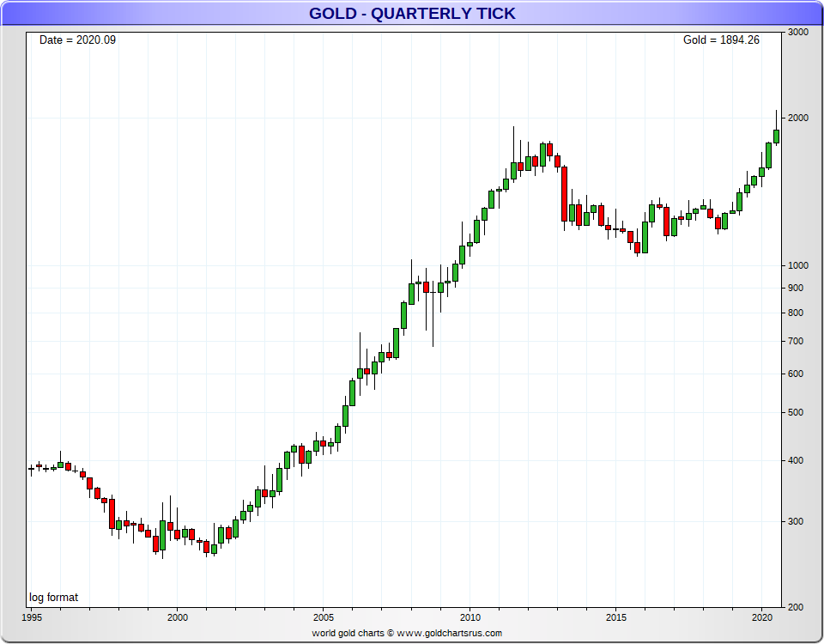Click the 2020 year axis label
The width and height of the screenshot is (824, 644).
coord(762,617)
